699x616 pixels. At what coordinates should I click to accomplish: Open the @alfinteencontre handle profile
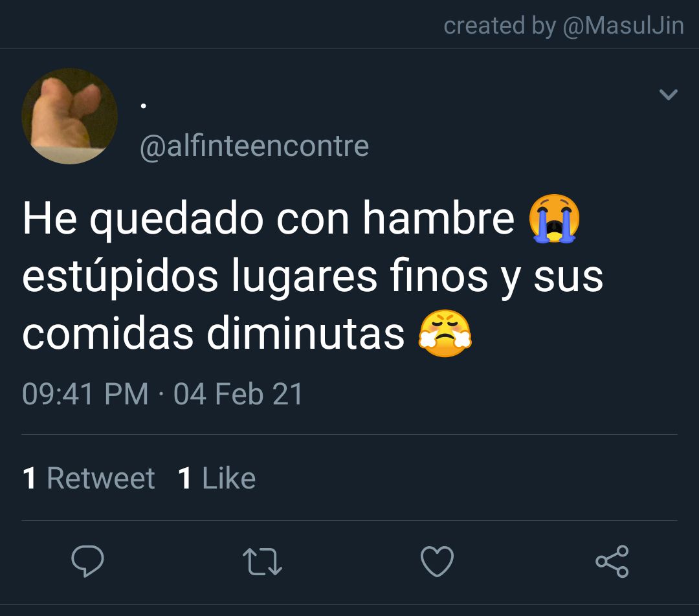coord(254,146)
